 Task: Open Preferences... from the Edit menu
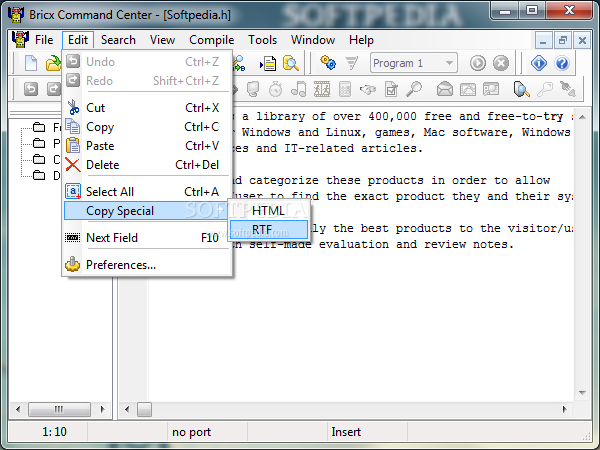pyautogui.click(x=147, y=264)
